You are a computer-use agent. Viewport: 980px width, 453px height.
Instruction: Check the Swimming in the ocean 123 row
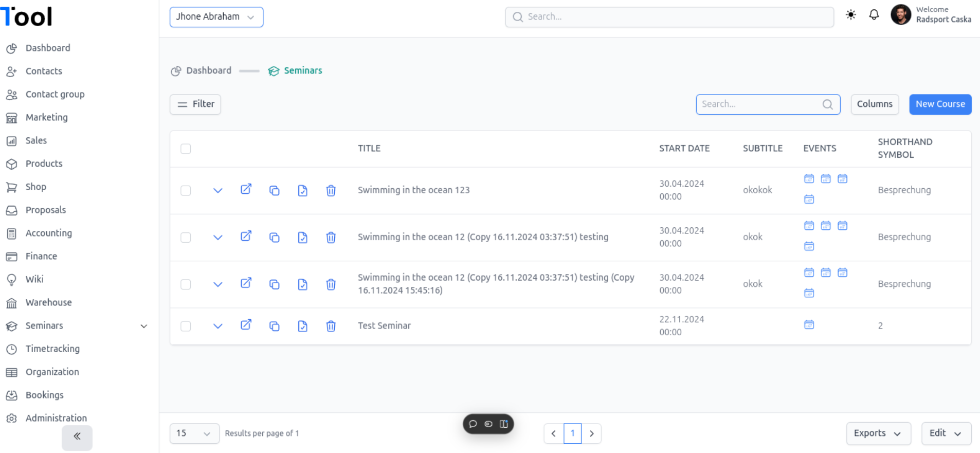click(x=186, y=190)
